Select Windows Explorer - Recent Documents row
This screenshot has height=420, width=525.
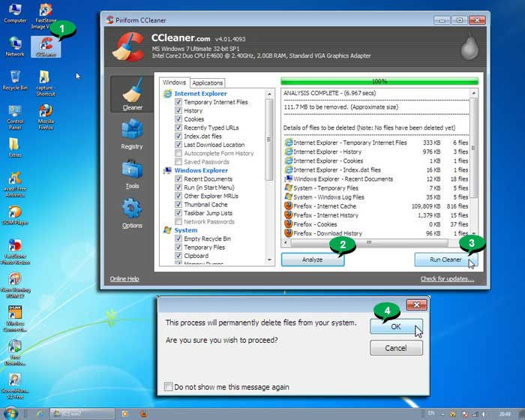click(376, 178)
